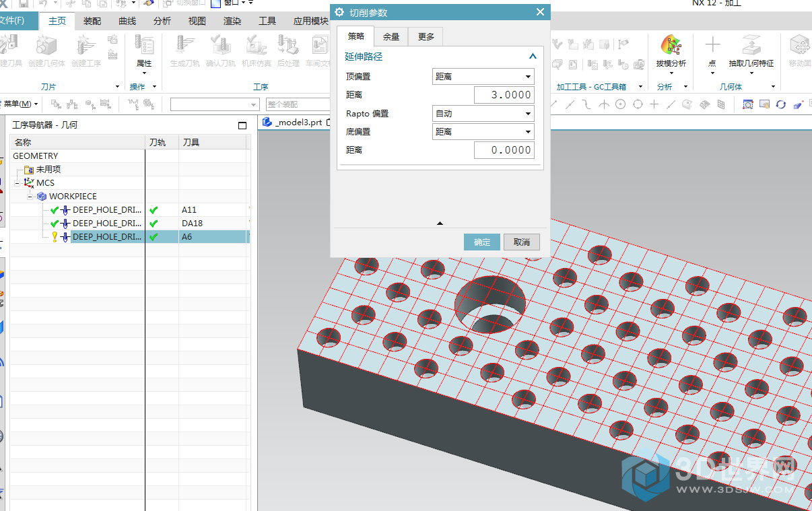Switch to the 策略 tab
Image resolution: width=812 pixels, height=511 pixels.
356,37
